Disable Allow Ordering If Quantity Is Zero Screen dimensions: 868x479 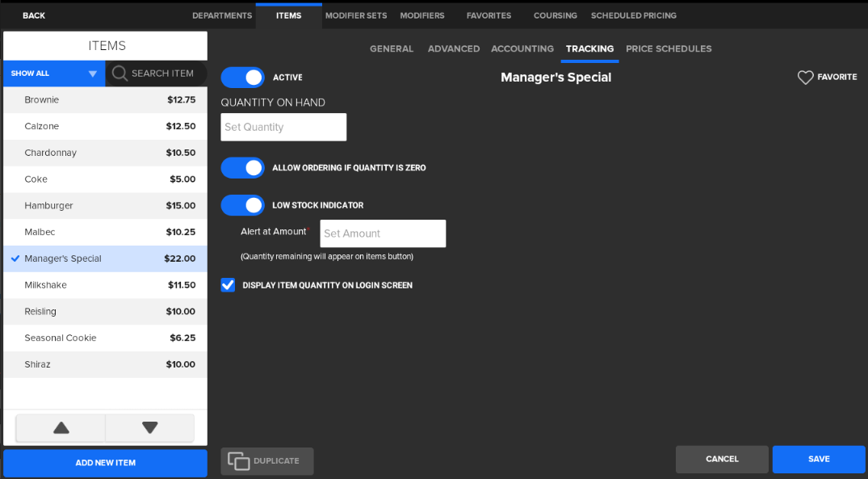point(242,168)
